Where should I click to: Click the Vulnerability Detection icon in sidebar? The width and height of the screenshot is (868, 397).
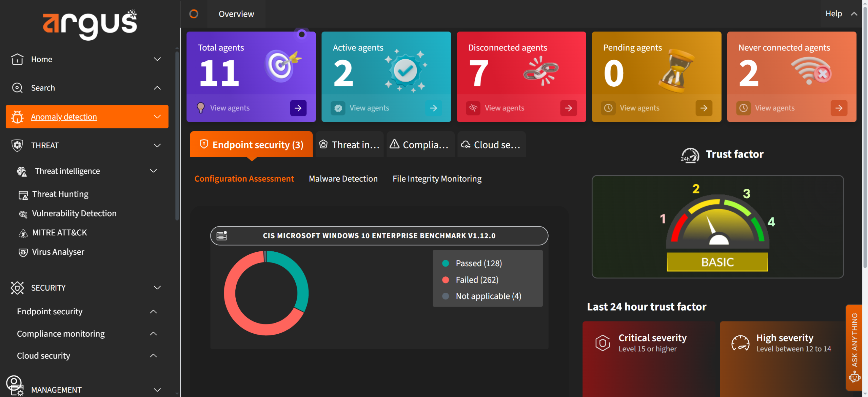23,214
